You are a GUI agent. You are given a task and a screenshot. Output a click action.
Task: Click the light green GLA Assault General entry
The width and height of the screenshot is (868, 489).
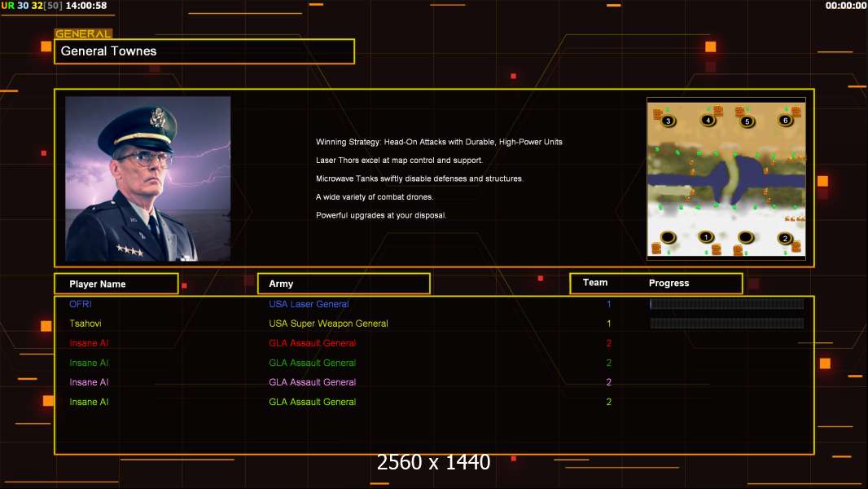pyautogui.click(x=312, y=402)
